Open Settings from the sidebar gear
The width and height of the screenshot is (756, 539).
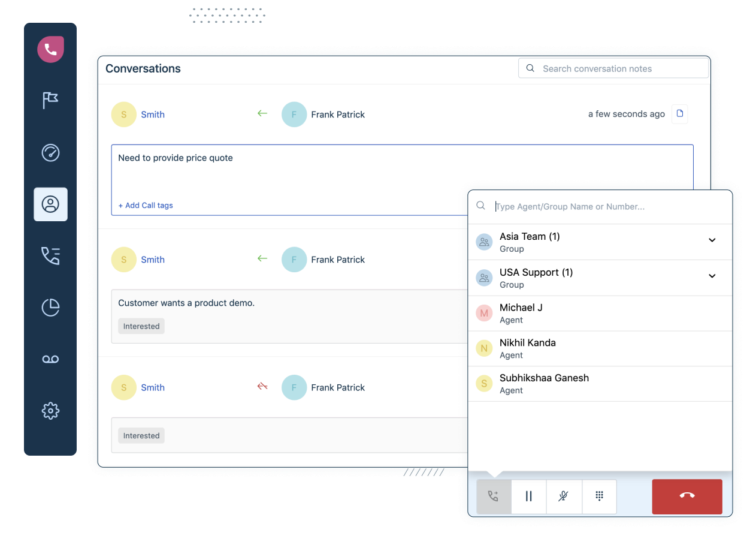[x=50, y=411]
